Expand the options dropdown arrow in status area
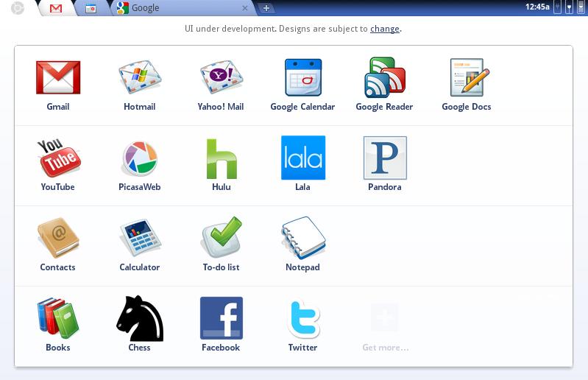 (581, 7)
